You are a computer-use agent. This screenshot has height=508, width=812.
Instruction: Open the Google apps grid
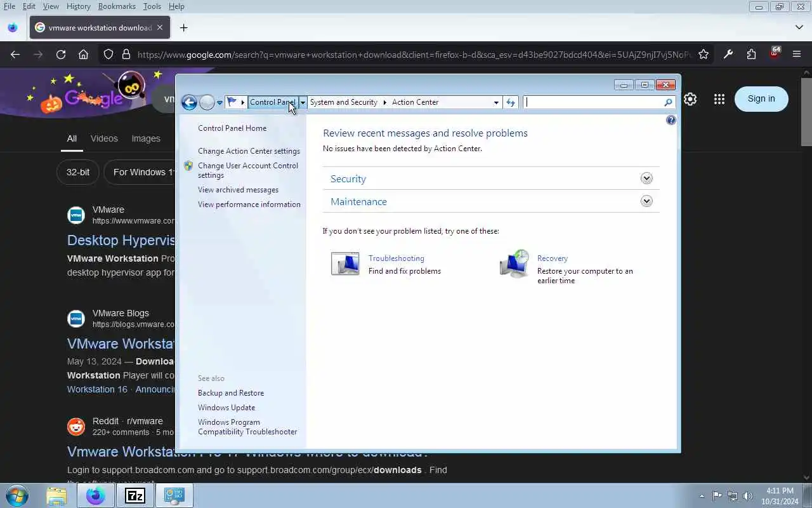coord(719,99)
